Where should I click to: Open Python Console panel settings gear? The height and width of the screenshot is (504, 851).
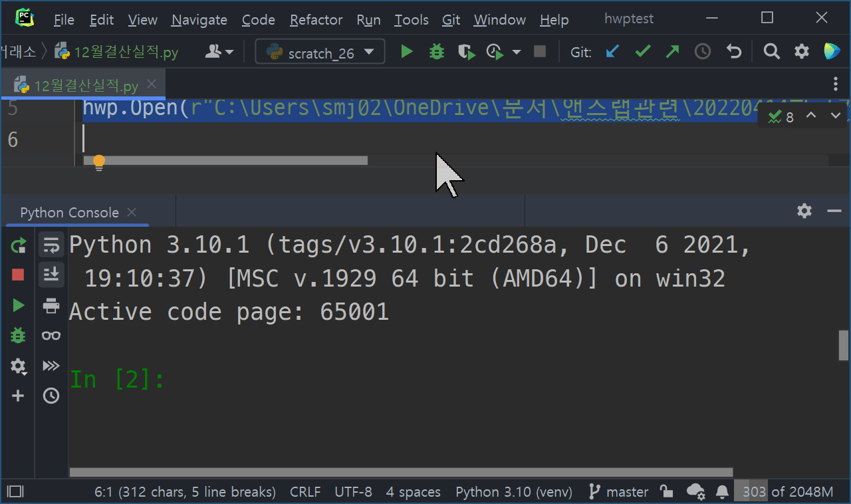click(x=804, y=211)
